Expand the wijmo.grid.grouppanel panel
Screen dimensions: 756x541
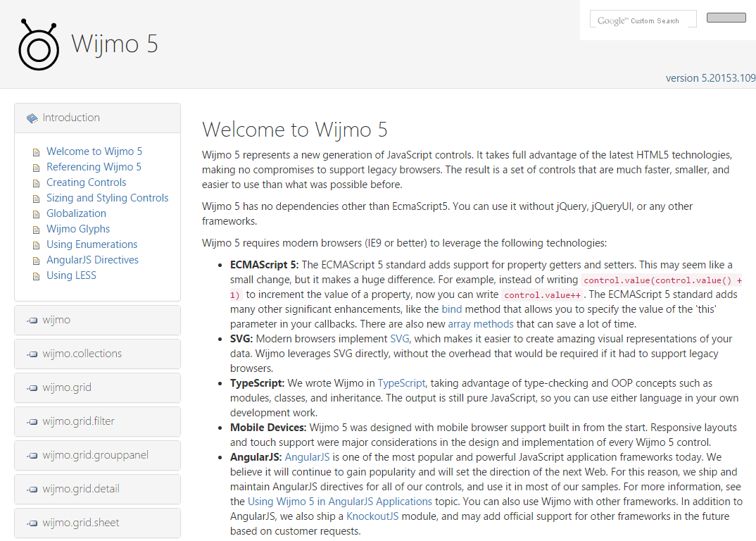coord(97,455)
